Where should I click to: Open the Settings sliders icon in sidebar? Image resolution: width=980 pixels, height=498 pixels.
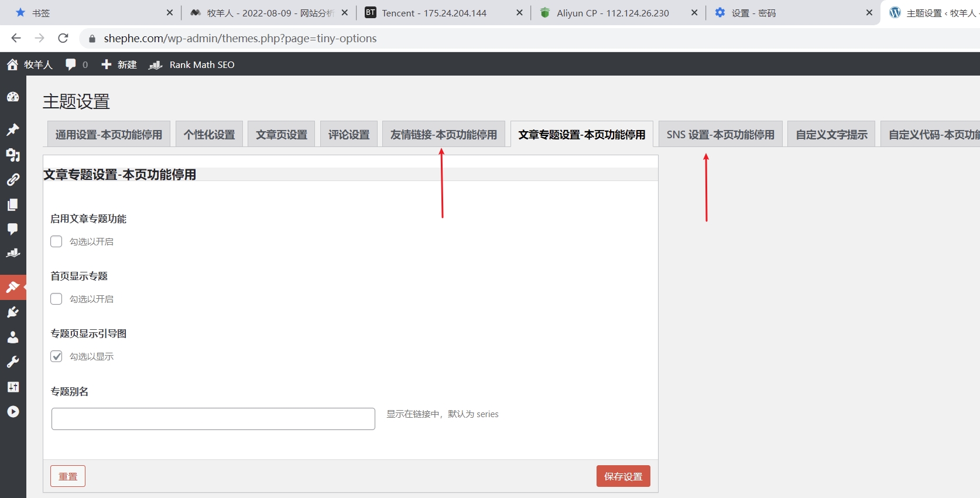click(x=13, y=387)
